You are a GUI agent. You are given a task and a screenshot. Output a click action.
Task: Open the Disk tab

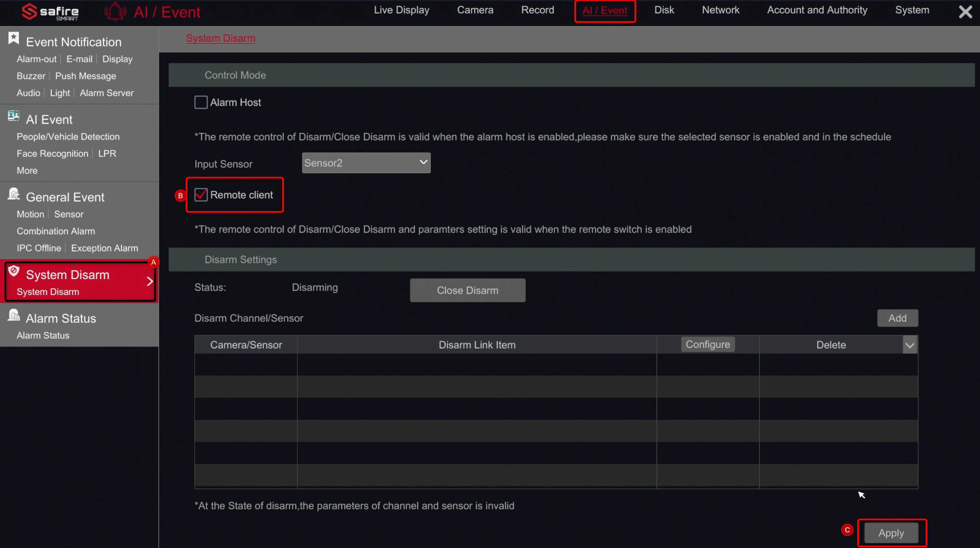coord(664,10)
